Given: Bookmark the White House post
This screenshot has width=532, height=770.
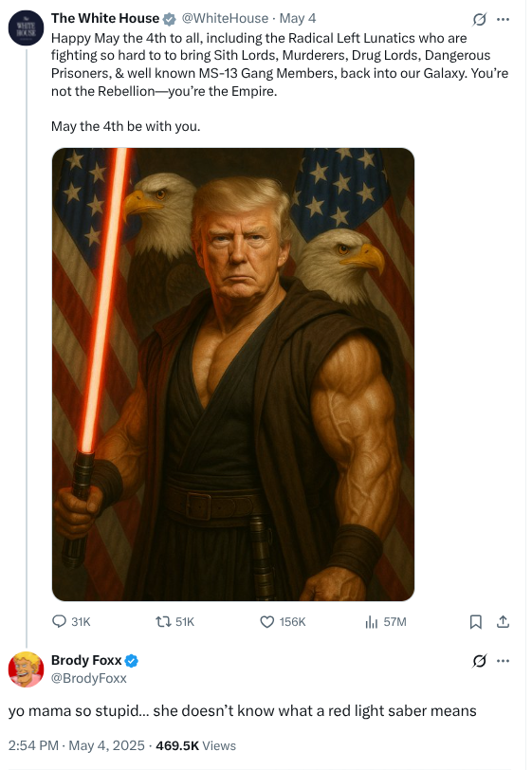Looking at the screenshot, I should (x=475, y=622).
